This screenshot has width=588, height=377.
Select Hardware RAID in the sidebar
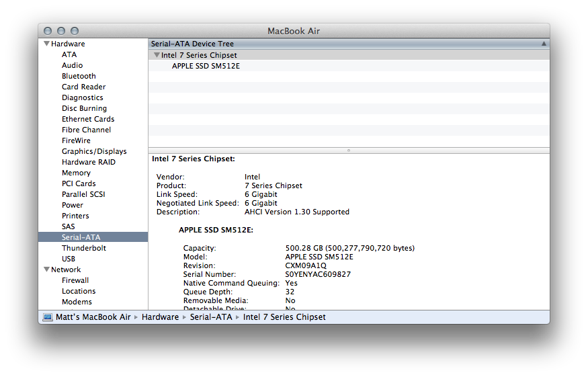(x=89, y=162)
